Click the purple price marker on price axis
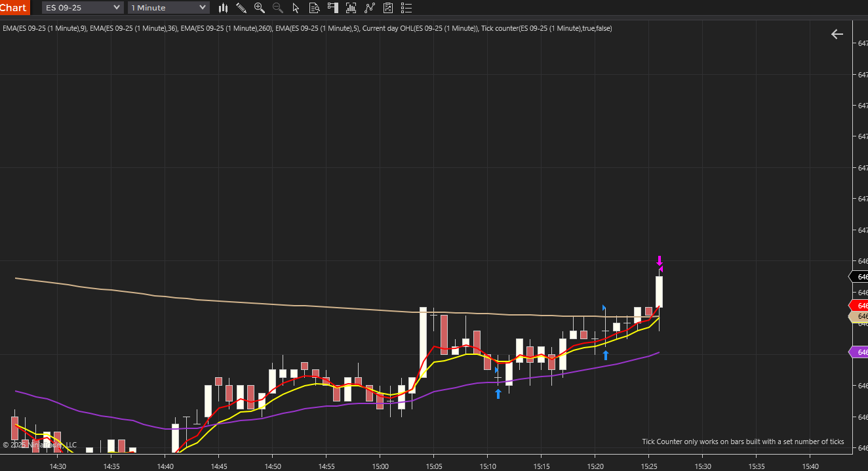868x471 pixels. coord(858,352)
